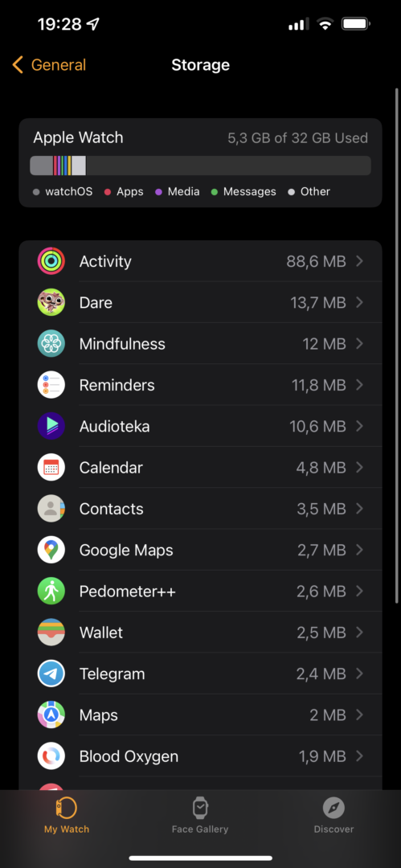Open the Contacts row disclosure arrow
The width and height of the screenshot is (401, 868).
click(x=359, y=508)
